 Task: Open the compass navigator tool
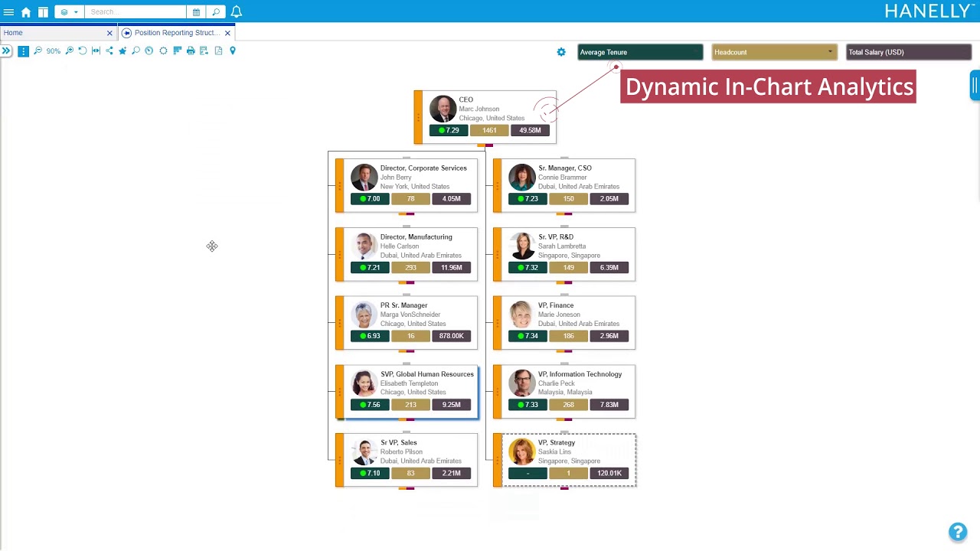[x=149, y=51]
